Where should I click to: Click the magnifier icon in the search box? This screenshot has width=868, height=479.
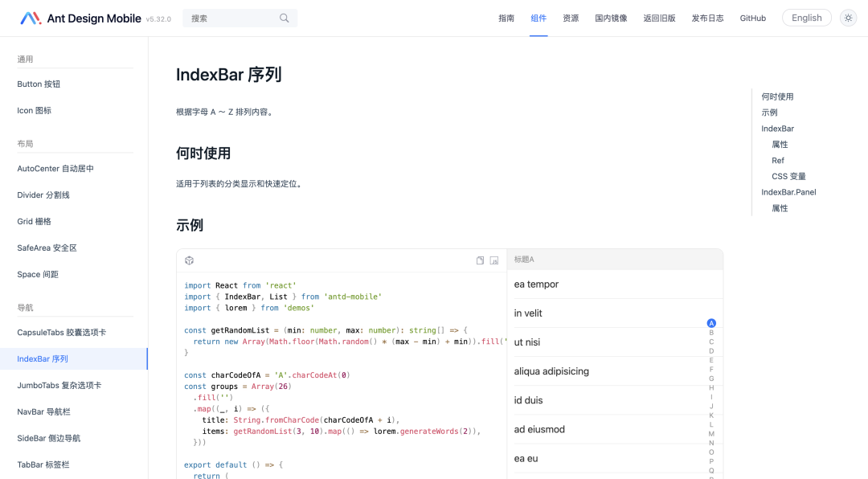coord(284,18)
